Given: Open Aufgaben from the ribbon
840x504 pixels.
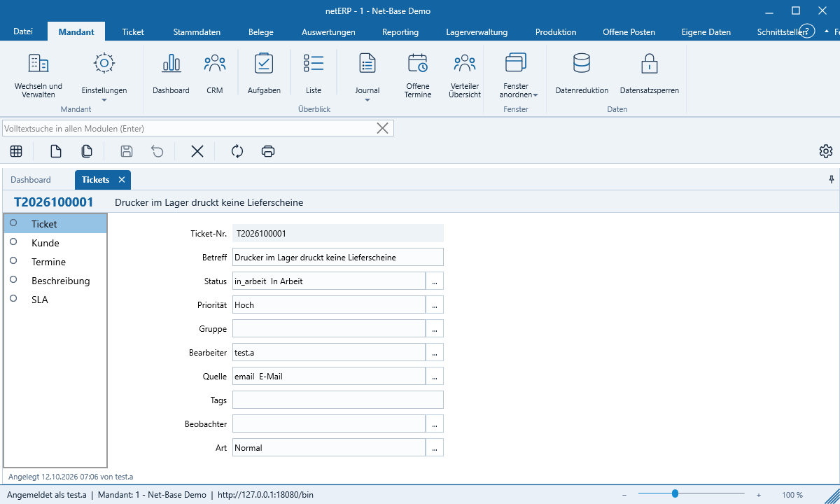Looking at the screenshot, I should [x=264, y=74].
